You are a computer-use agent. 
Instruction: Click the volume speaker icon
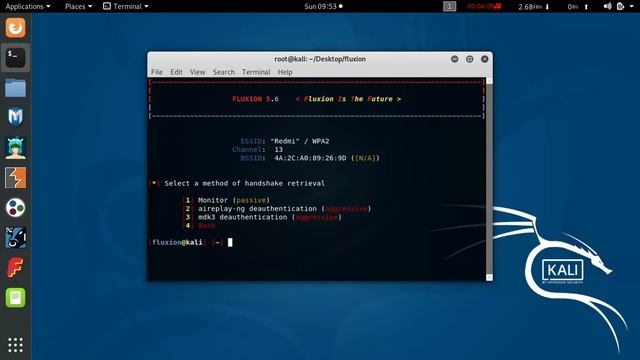(607, 6)
